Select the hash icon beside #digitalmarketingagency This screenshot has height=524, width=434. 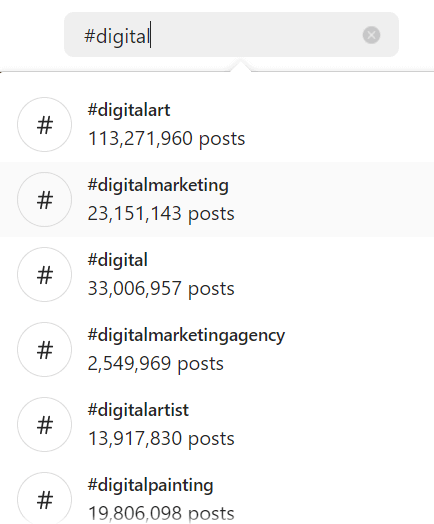(x=44, y=349)
